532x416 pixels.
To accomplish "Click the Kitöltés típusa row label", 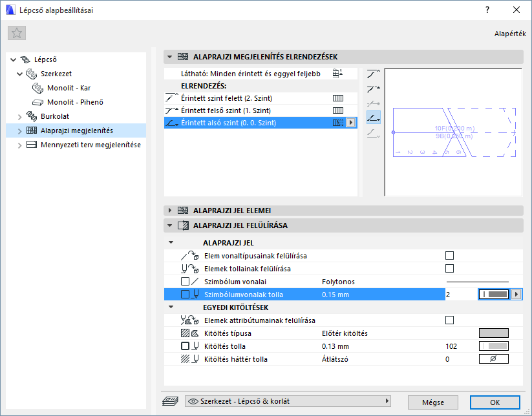I will coord(228,333).
